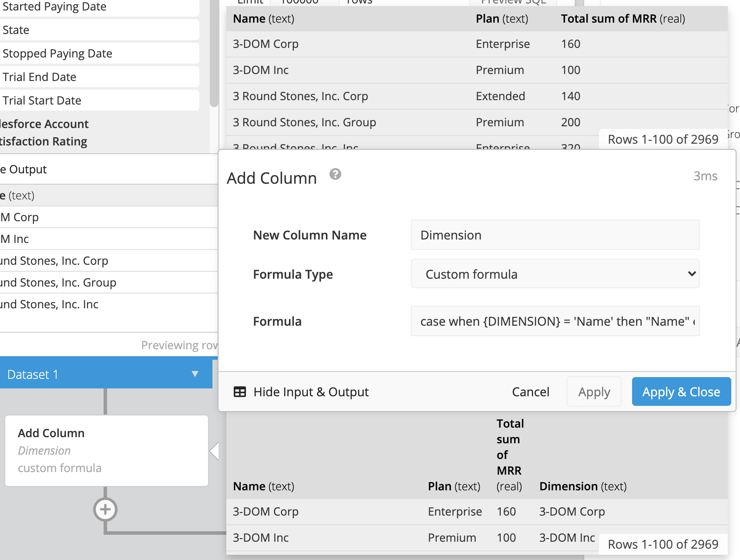Click Apply & Close
This screenshot has width=740, height=560.
pyautogui.click(x=681, y=392)
